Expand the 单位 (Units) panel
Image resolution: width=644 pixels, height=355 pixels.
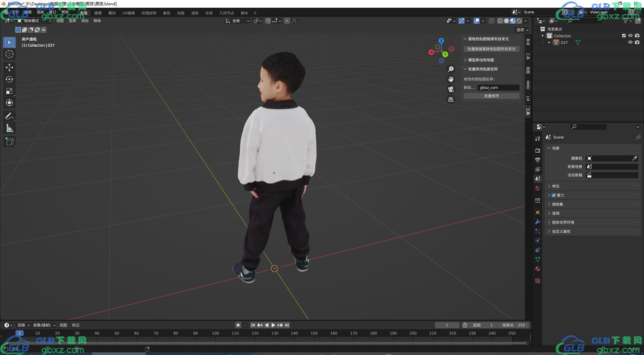(x=593, y=186)
